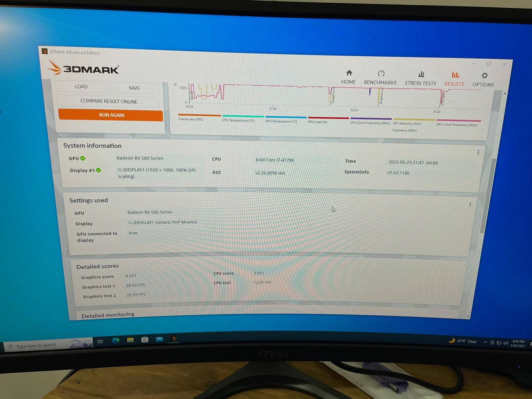Click Graphics test 1 value 28.02 FPS
This screenshot has height=399, width=532.
pyautogui.click(x=136, y=285)
